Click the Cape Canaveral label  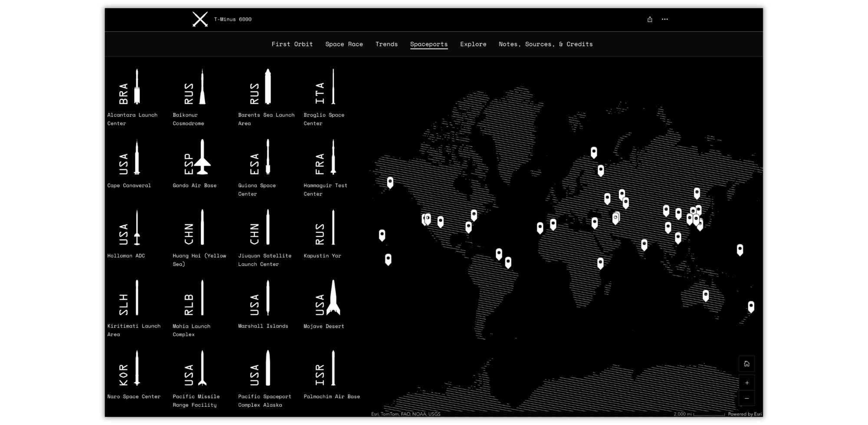[129, 186]
